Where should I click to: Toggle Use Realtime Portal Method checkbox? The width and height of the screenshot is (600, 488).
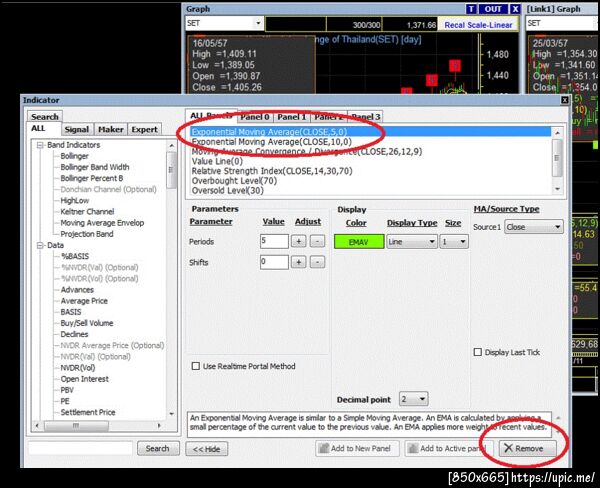196,366
